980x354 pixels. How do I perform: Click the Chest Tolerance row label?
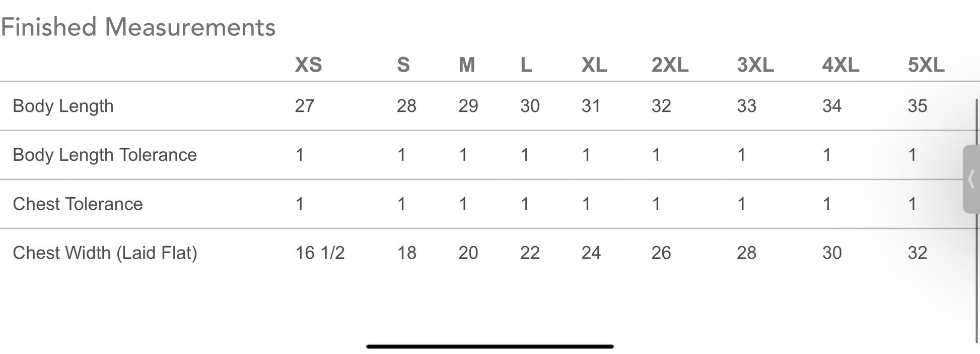tap(78, 204)
